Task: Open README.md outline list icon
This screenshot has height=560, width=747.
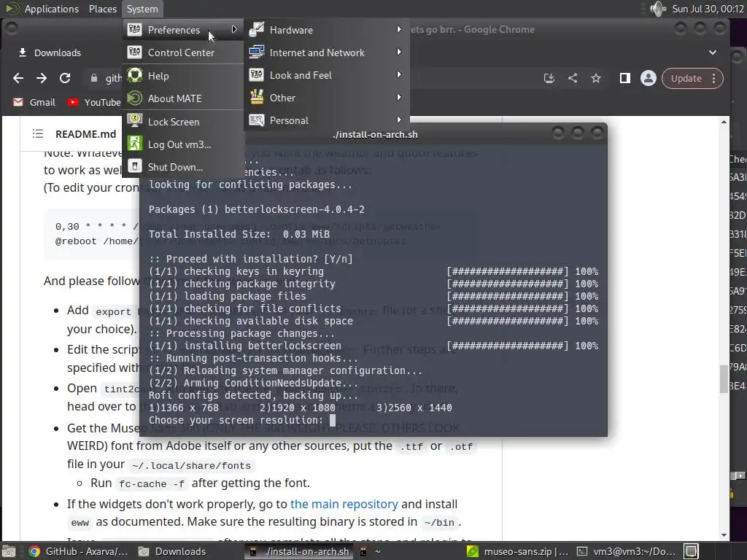Action: [38, 134]
